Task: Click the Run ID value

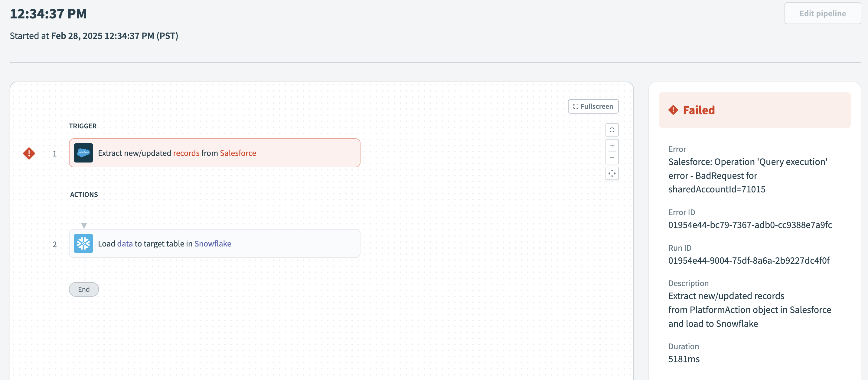Action: click(x=749, y=260)
